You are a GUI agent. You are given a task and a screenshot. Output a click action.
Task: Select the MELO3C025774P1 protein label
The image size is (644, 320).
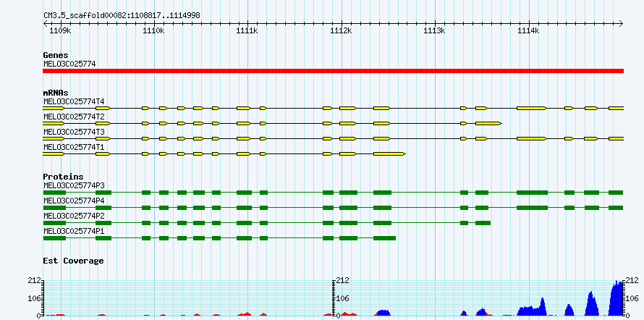[x=74, y=231]
